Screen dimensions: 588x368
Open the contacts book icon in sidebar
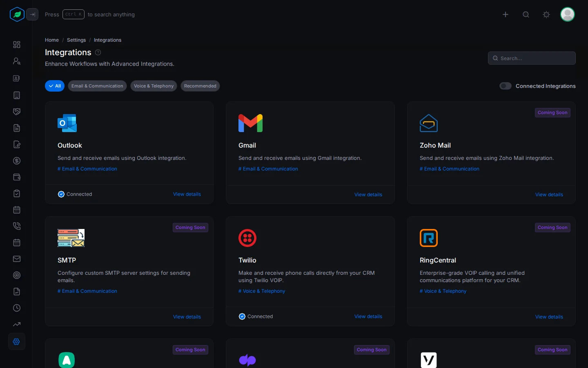pos(17,78)
